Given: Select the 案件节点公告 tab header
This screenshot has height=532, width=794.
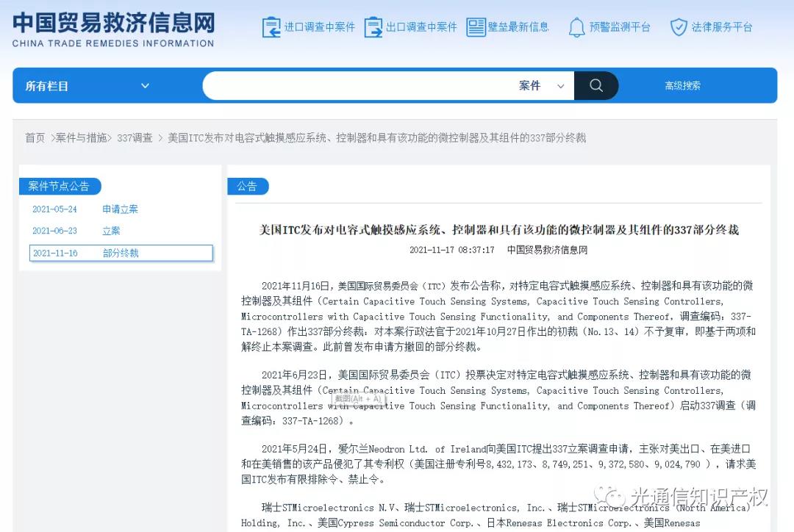Looking at the screenshot, I should [60, 187].
